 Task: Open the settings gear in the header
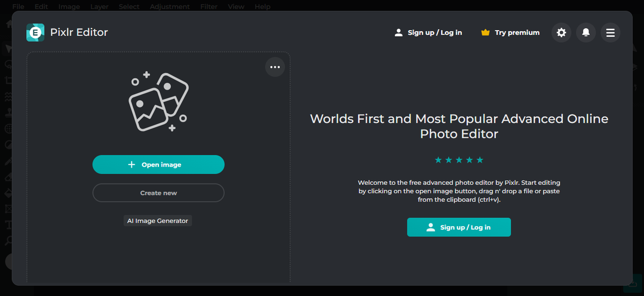[x=561, y=33]
